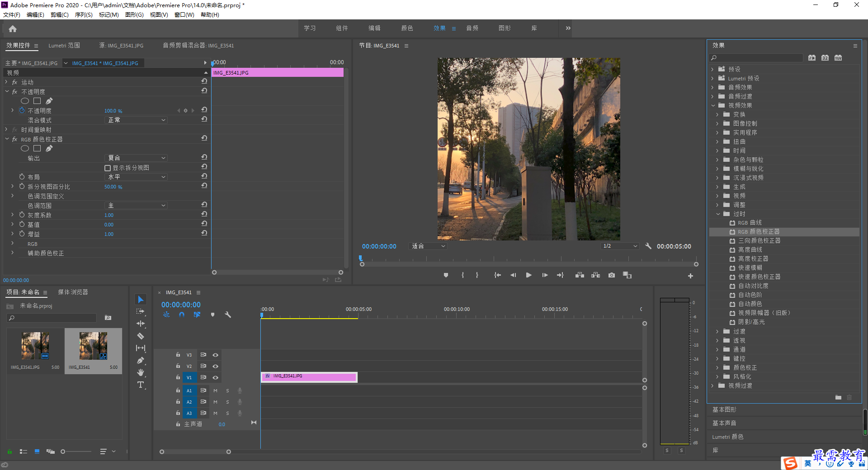Open 基本声音 panel
Image resolution: width=868 pixels, height=470 pixels.
724,423
